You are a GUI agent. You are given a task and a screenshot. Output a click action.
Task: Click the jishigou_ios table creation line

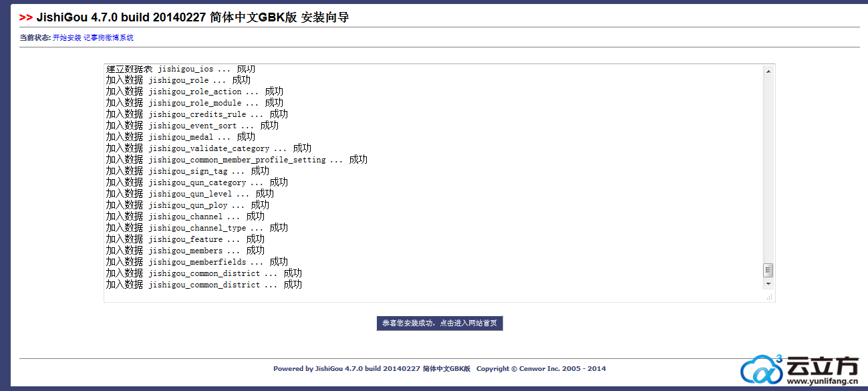[180, 69]
